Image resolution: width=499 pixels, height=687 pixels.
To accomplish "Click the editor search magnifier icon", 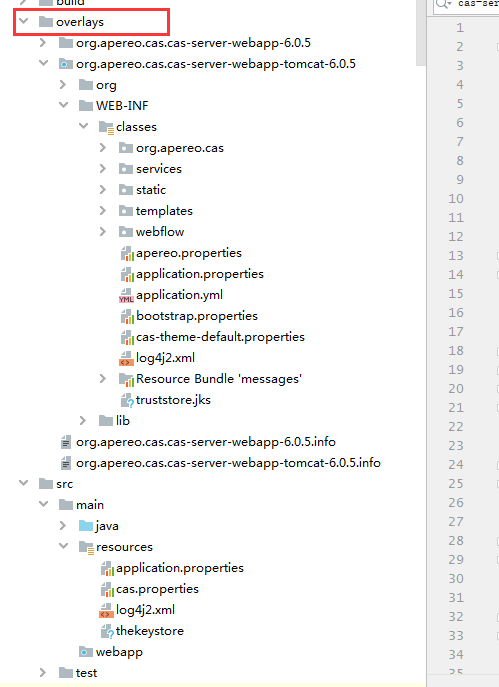I will pos(443,4).
